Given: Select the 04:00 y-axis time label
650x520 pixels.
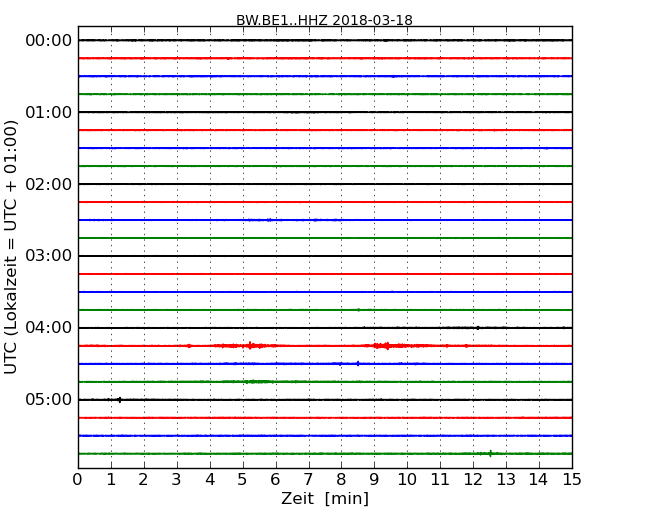Looking at the screenshot, I should 49,328.
